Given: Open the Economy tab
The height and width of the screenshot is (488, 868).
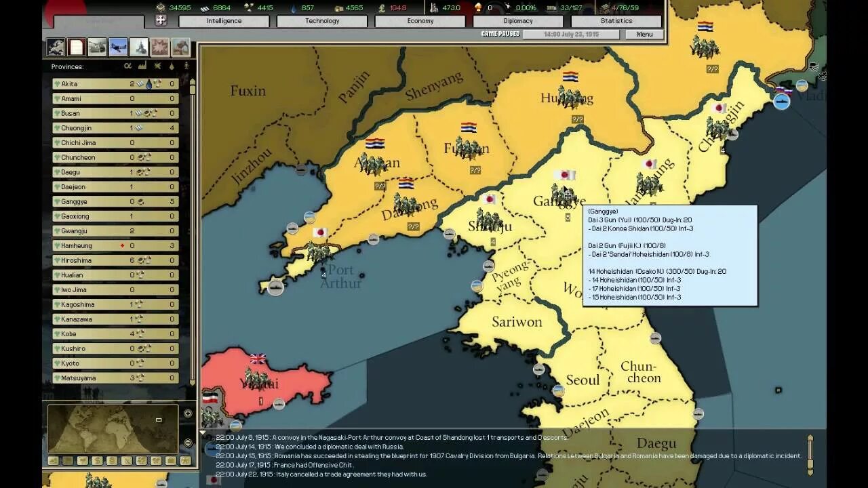Looking at the screenshot, I should point(420,21).
